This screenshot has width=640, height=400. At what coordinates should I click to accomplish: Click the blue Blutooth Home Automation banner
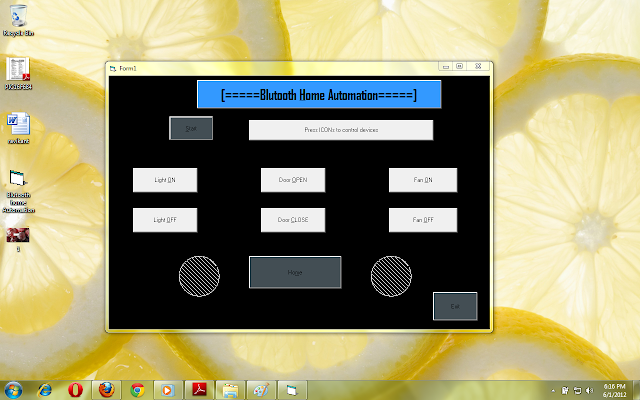click(319, 95)
